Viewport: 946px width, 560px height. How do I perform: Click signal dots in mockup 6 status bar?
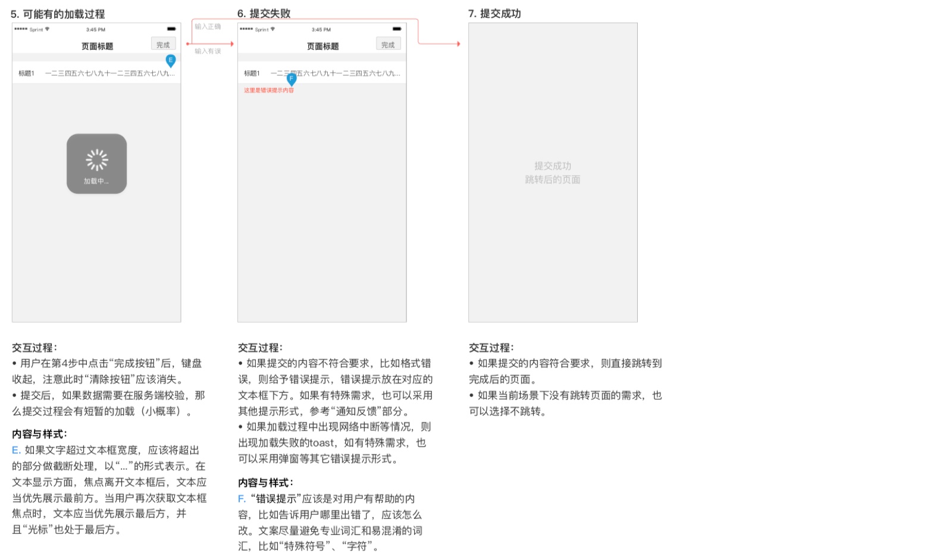[246, 29]
